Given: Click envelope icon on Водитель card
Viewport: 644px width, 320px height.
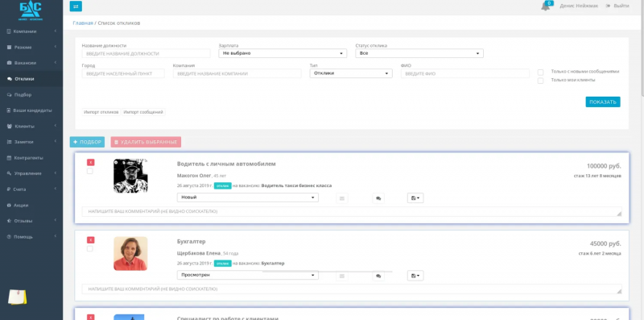Looking at the screenshot, I should 341,198.
